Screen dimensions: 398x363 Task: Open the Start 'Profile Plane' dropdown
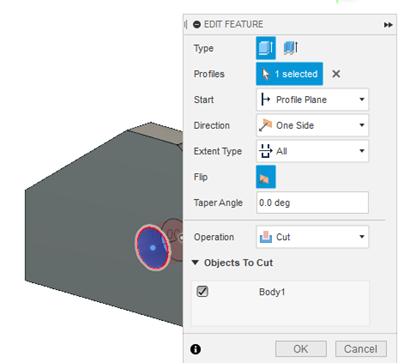pos(312,99)
